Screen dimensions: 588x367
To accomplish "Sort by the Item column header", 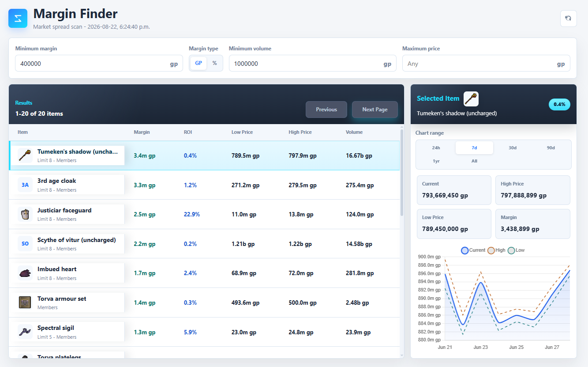I will (22, 132).
